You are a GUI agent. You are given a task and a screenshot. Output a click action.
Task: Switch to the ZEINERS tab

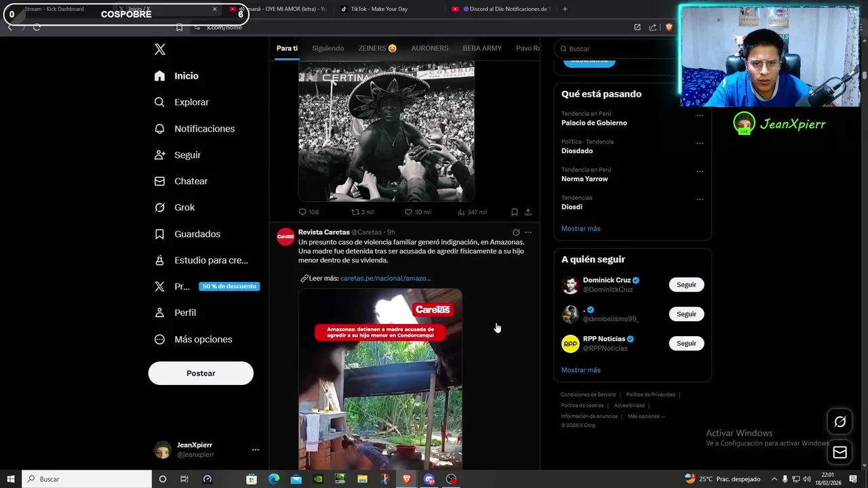pyautogui.click(x=378, y=48)
